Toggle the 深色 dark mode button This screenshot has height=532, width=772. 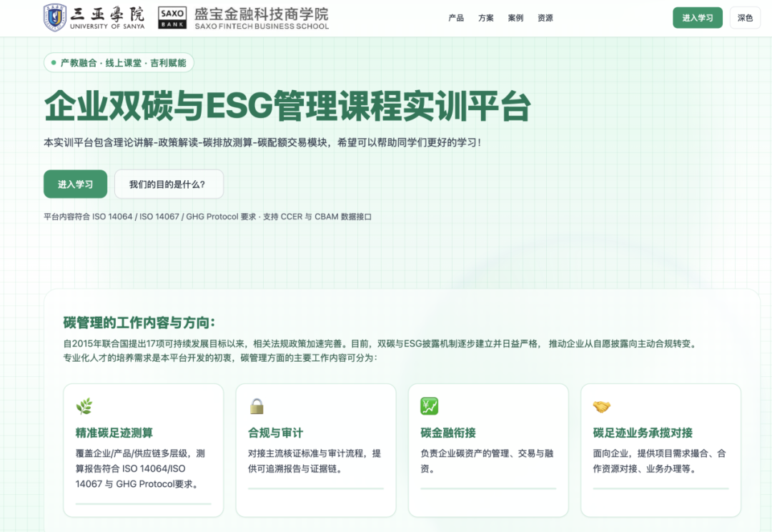pos(745,18)
